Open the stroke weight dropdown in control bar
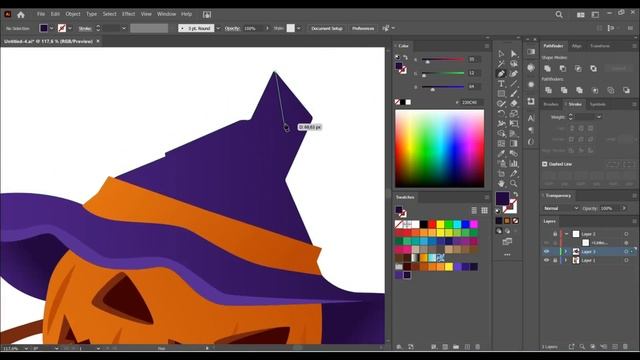The width and height of the screenshot is (640, 360). click(124, 28)
